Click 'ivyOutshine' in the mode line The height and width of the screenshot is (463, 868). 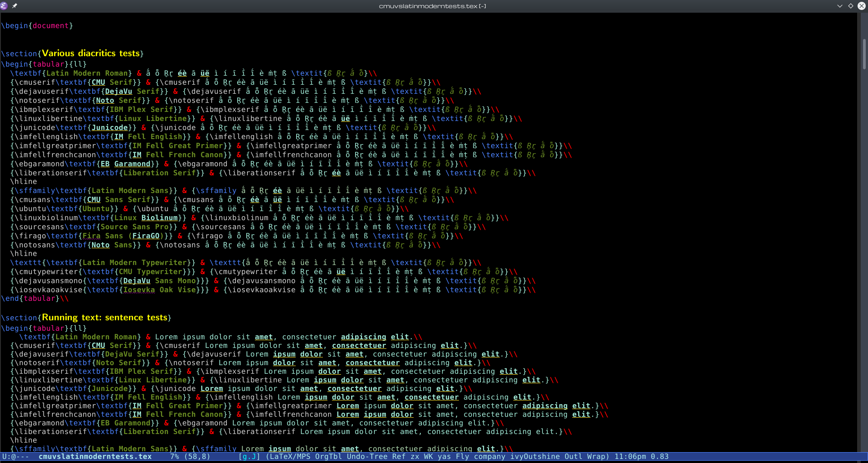pyautogui.click(x=535, y=457)
